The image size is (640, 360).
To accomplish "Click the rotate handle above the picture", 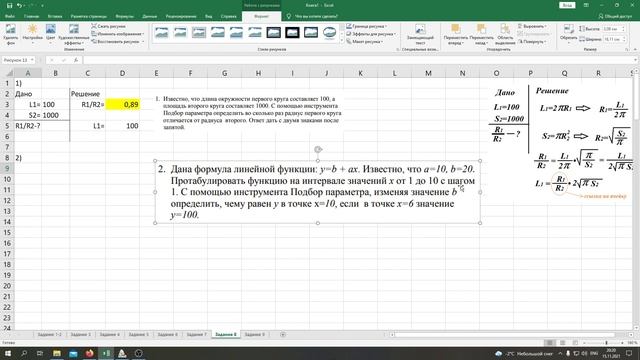I will [x=318, y=149].
